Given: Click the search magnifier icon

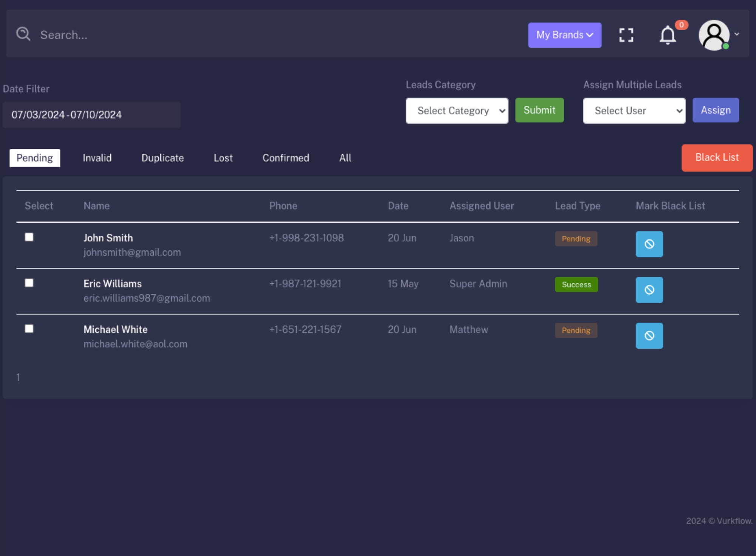Looking at the screenshot, I should [23, 34].
